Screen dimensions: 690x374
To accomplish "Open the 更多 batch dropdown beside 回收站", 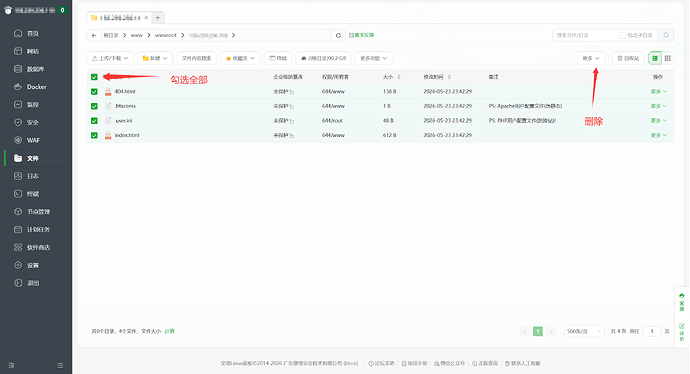I will click(591, 58).
